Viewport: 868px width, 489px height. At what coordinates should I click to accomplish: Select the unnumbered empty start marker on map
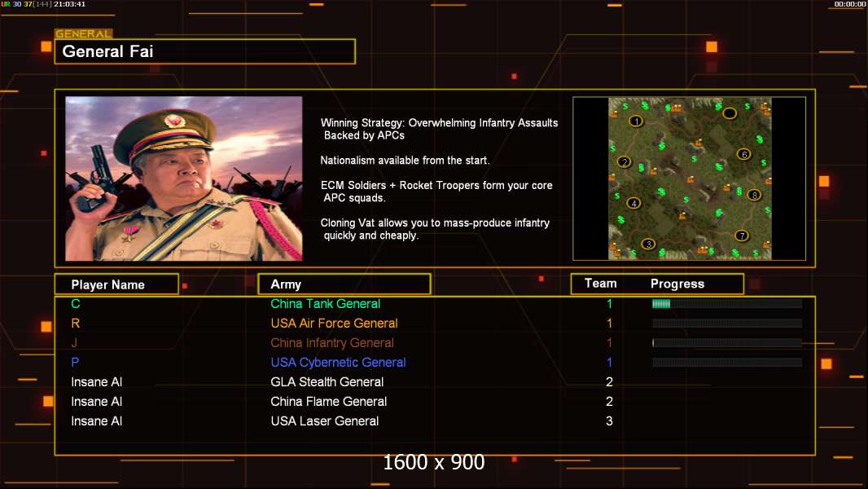730,113
